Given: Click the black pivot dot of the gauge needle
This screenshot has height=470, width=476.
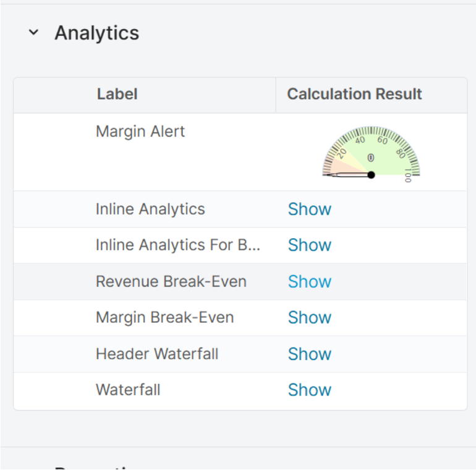Looking at the screenshot, I should (371, 175).
